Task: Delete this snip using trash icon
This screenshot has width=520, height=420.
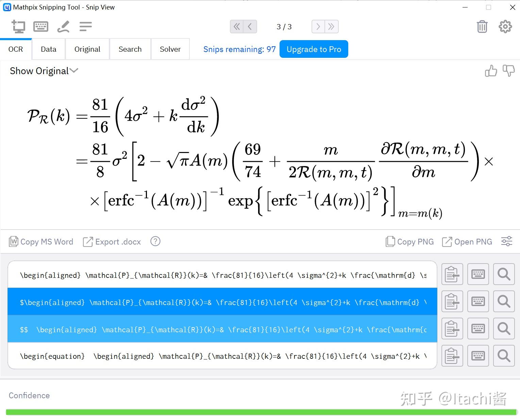Action: click(x=482, y=26)
